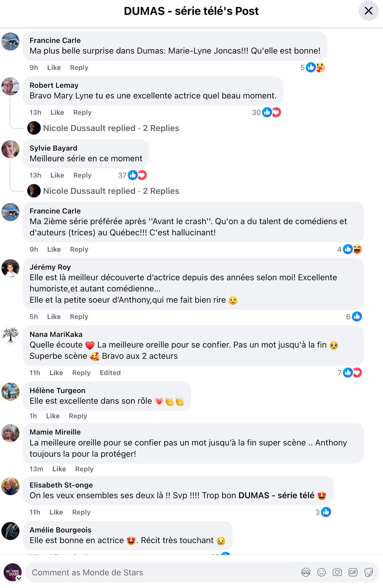
Task: Click the Comment as Monde de Stars field
Action: point(160,572)
